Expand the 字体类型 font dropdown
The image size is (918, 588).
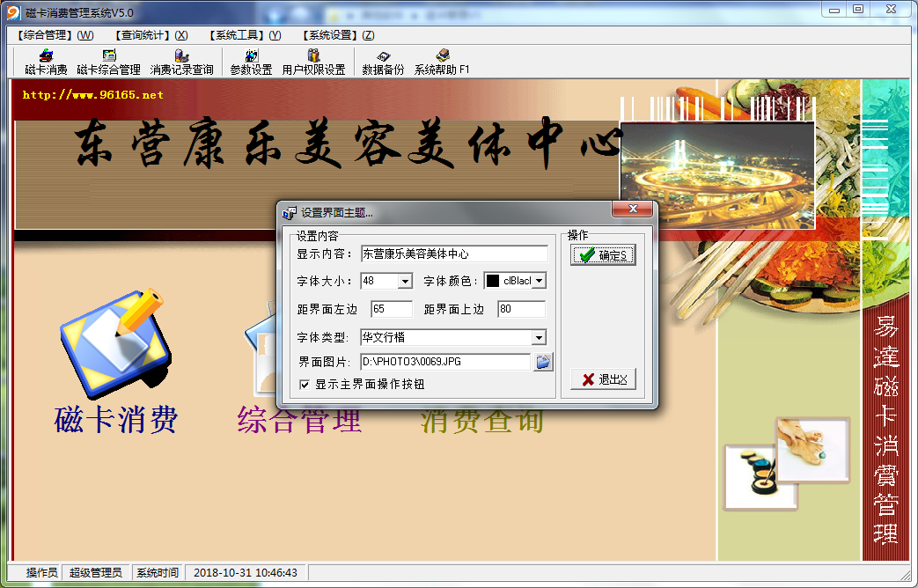tap(538, 338)
